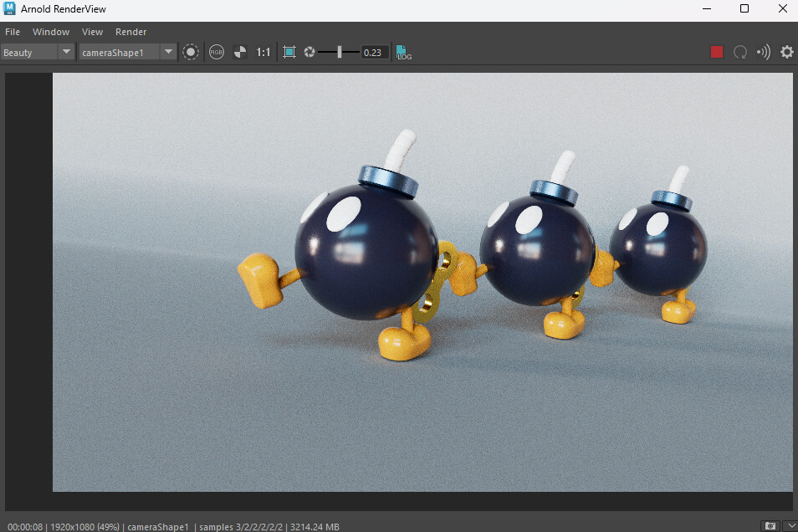The image size is (798, 532).
Task: Restart the render with the refresh icon
Action: pyautogui.click(x=739, y=52)
